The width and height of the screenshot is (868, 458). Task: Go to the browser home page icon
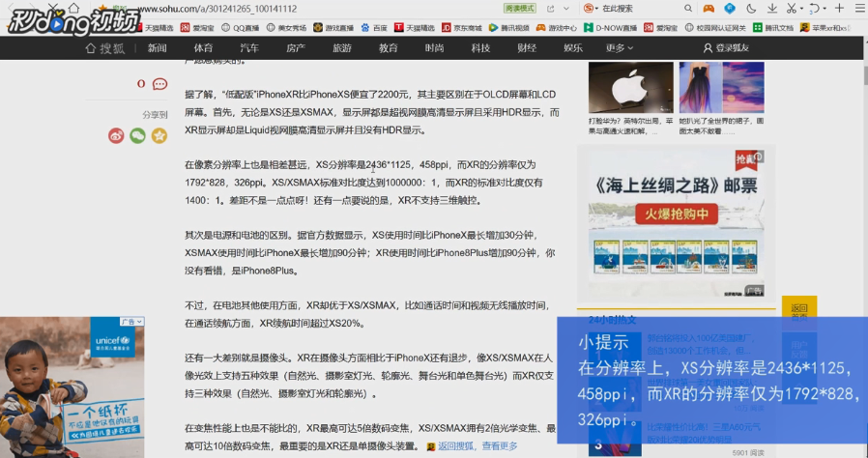(x=73, y=8)
